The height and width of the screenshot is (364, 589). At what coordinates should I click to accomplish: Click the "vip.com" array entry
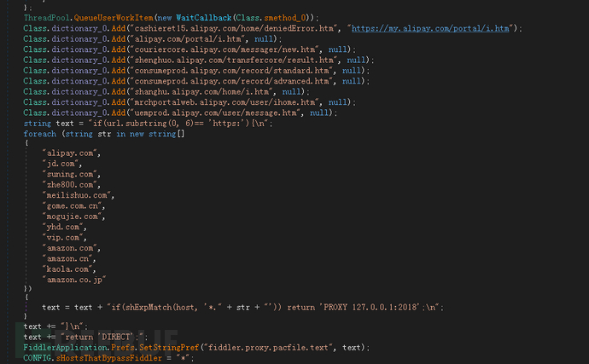tap(65, 237)
